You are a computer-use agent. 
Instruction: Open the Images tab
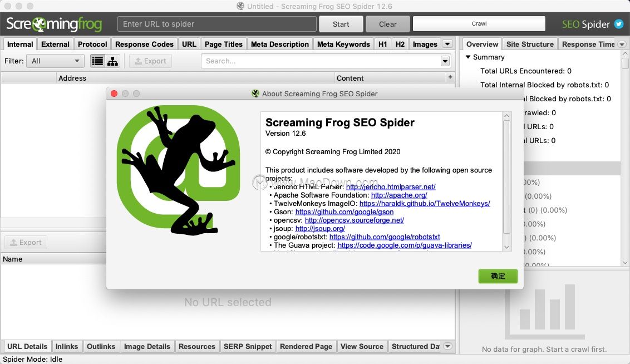425,44
